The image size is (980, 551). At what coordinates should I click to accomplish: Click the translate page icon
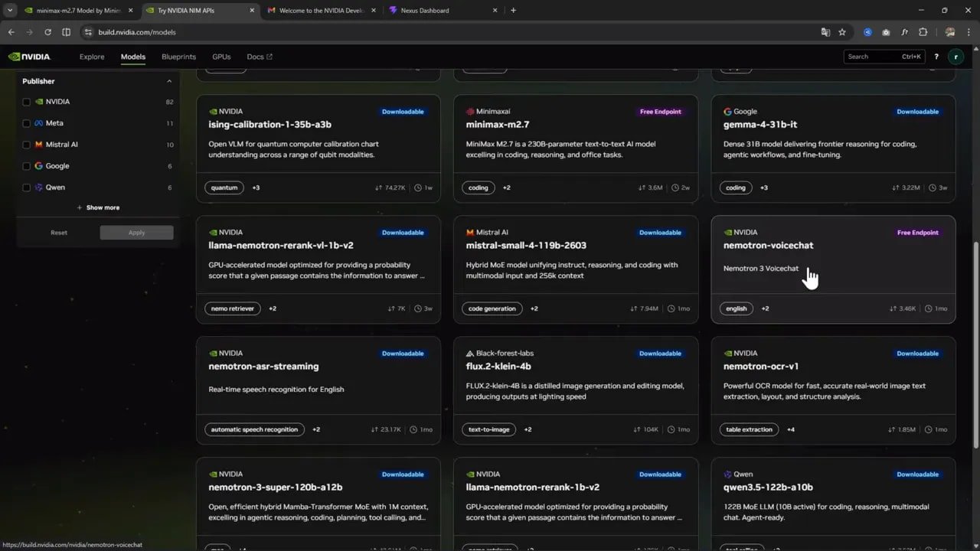point(825,32)
